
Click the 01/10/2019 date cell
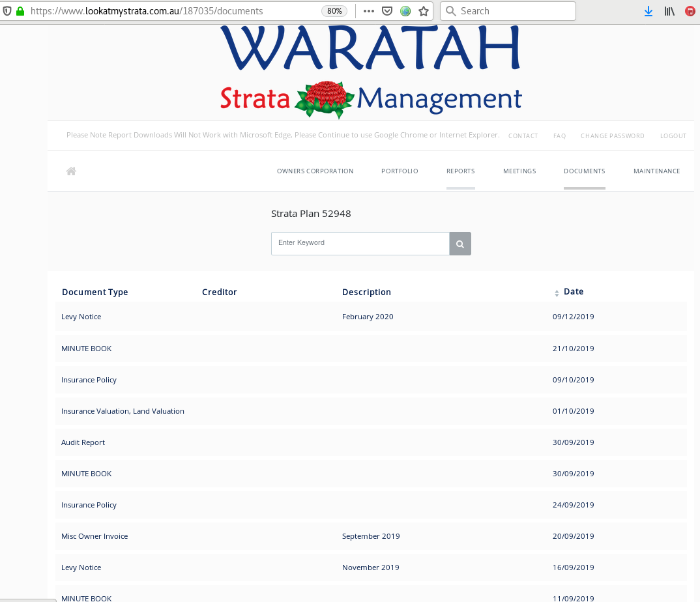pos(573,411)
